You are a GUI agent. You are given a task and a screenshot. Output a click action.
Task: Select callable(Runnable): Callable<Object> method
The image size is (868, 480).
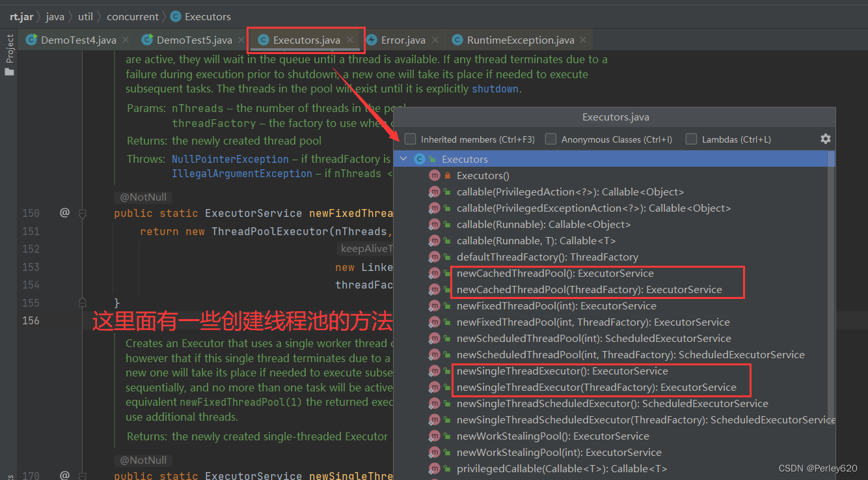[x=544, y=225]
